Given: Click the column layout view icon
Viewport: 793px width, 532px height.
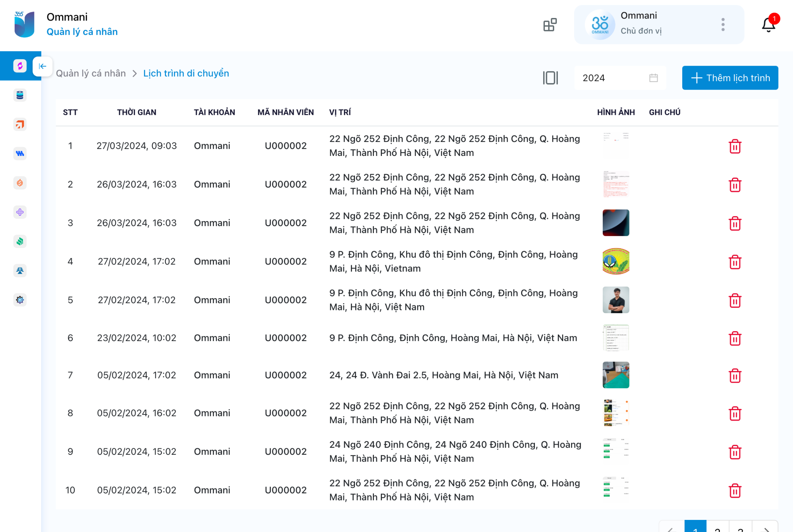Looking at the screenshot, I should pos(550,78).
